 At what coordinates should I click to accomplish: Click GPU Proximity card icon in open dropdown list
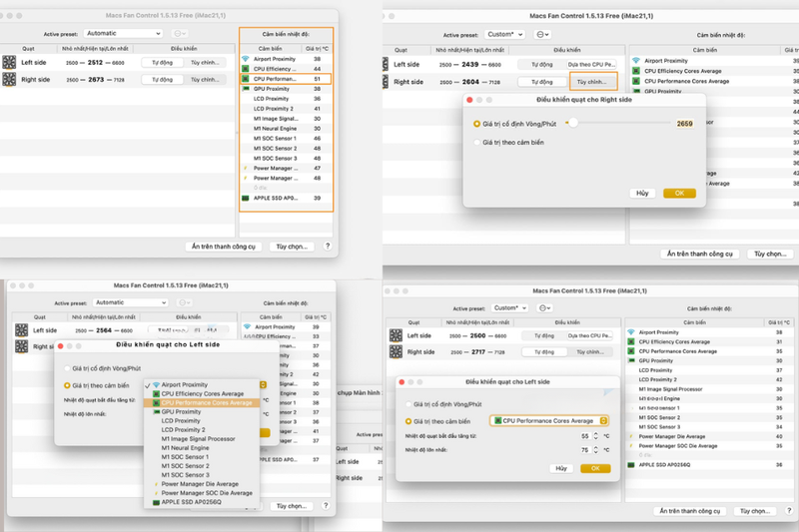tap(156, 412)
